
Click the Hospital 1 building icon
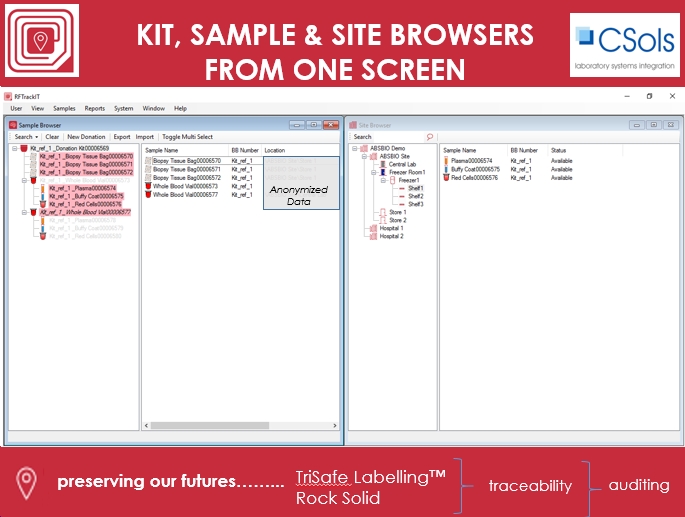point(374,228)
